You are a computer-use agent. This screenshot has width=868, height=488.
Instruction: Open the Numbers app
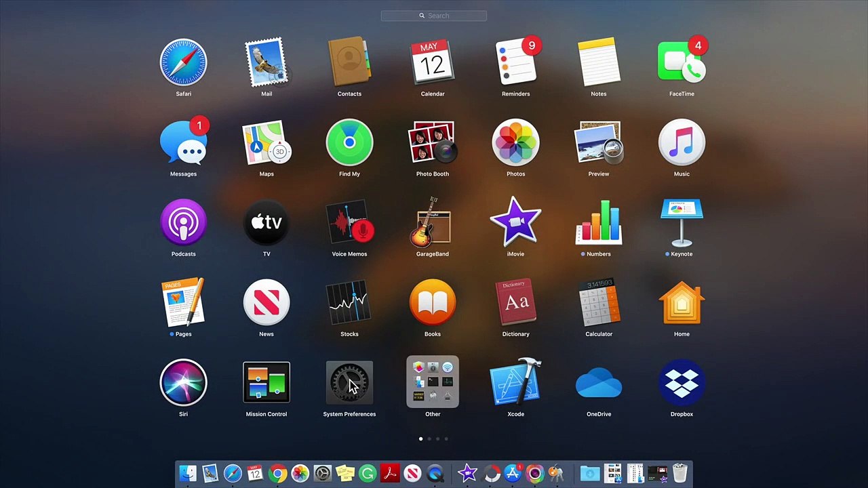(599, 222)
